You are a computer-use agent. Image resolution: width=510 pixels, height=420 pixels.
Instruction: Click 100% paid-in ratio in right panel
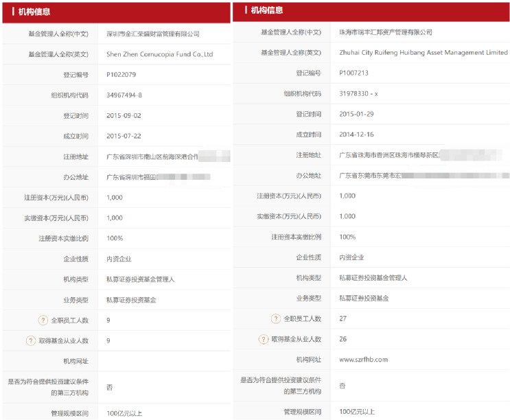pyautogui.click(x=347, y=237)
